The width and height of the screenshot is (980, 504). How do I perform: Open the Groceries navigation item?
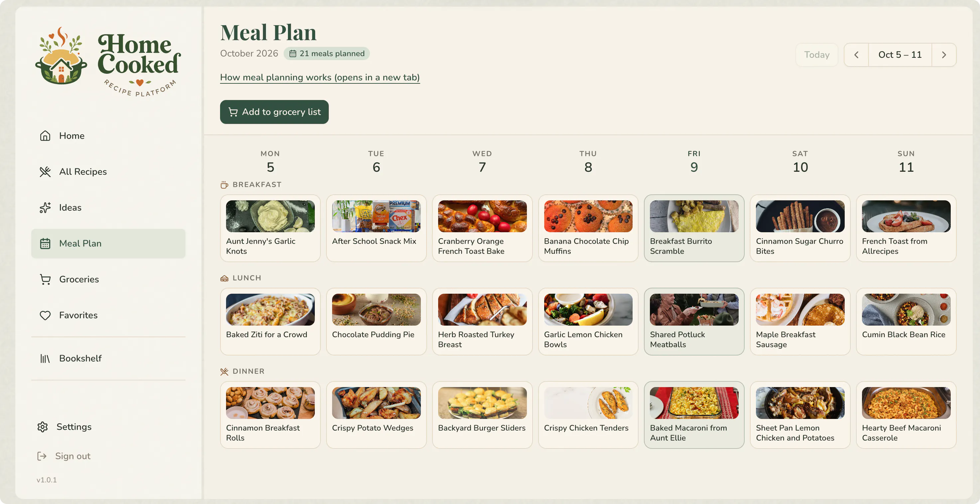[x=108, y=279]
